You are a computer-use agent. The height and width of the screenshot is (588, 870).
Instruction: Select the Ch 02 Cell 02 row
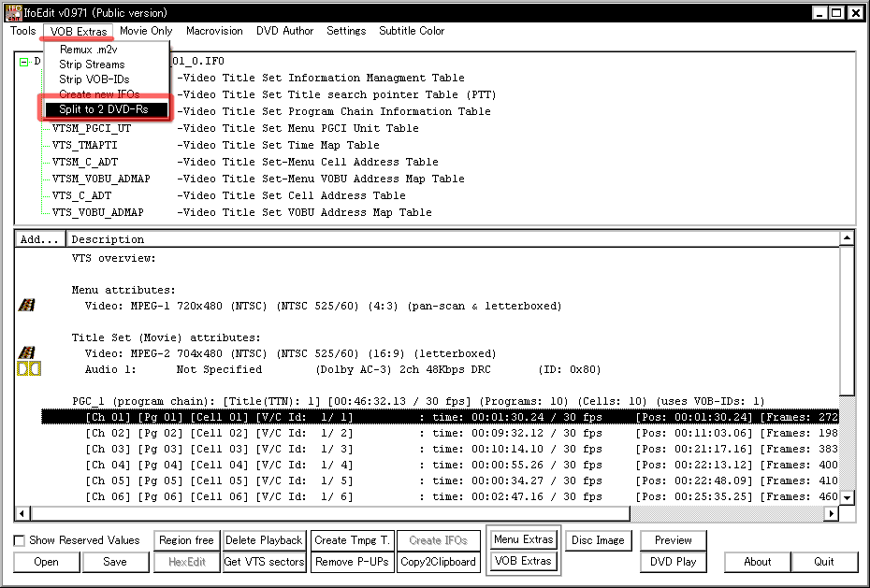pyautogui.click(x=440, y=433)
